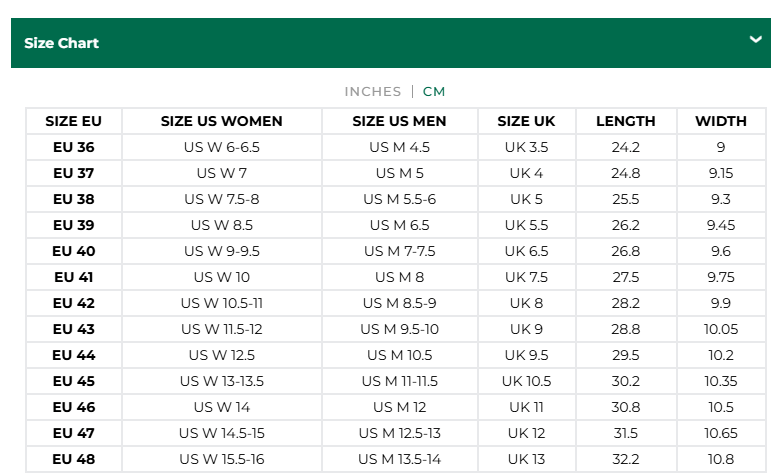771x476 pixels.
Task: Click the US M 10.5 cell
Action: pos(399,355)
